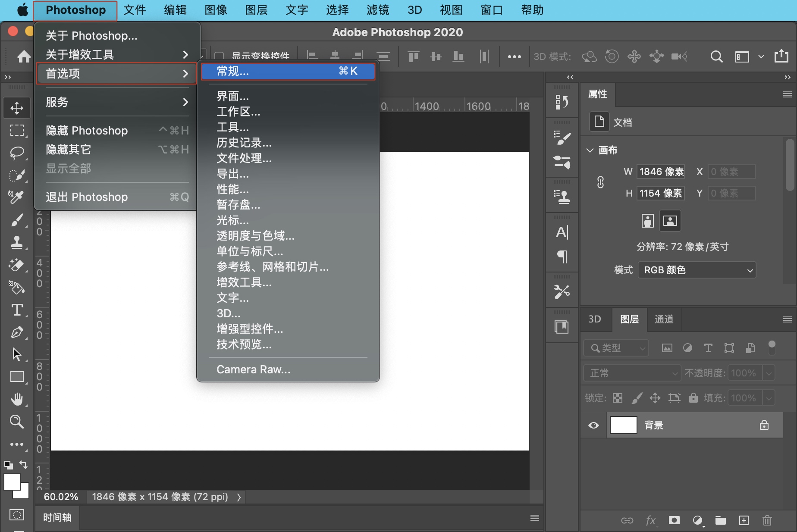Select the Eyedropper tool
This screenshot has width=797, height=532.
[x=17, y=197]
